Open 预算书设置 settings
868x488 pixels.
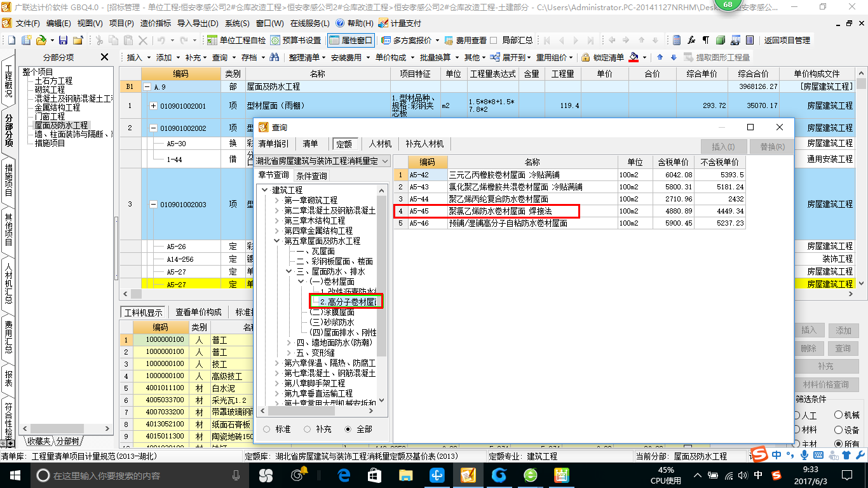[x=295, y=40]
